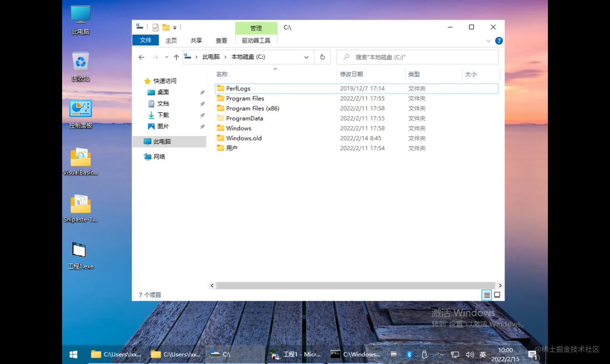
Task: Switch to details view layout button
Action: click(x=487, y=295)
